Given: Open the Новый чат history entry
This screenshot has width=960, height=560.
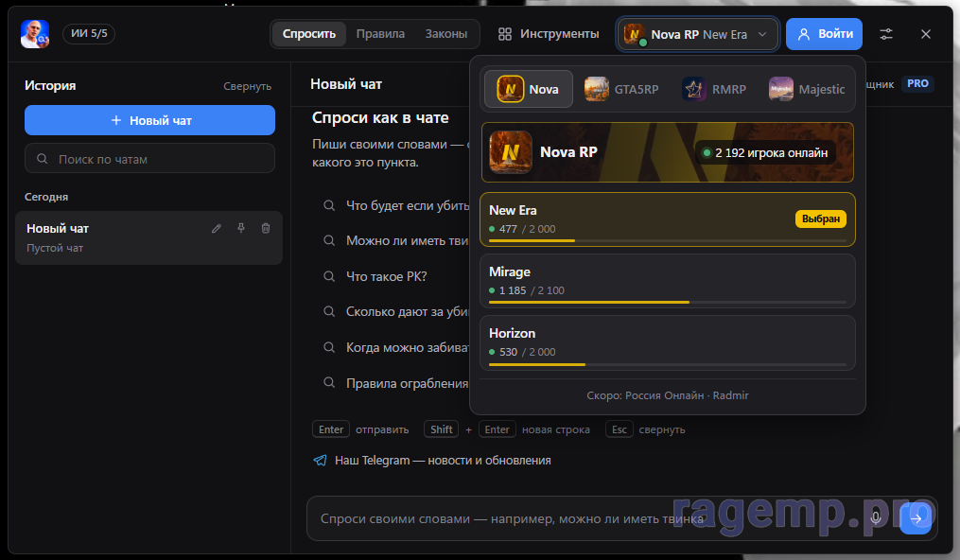Looking at the screenshot, I should click(148, 238).
